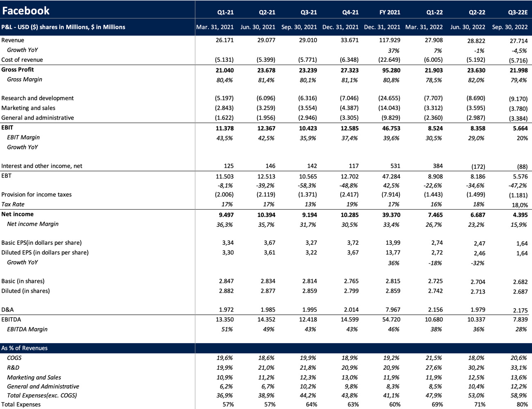Click Total Expenses(exc. COGS) label
Viewport: 532px width, 409px height.
coord(42,396)
